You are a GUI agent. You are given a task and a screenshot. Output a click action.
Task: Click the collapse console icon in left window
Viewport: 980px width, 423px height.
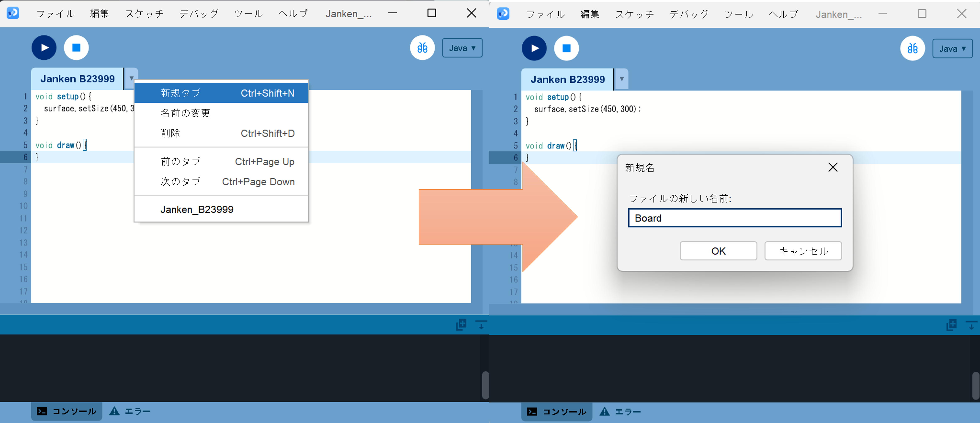(x=481, y=325)
